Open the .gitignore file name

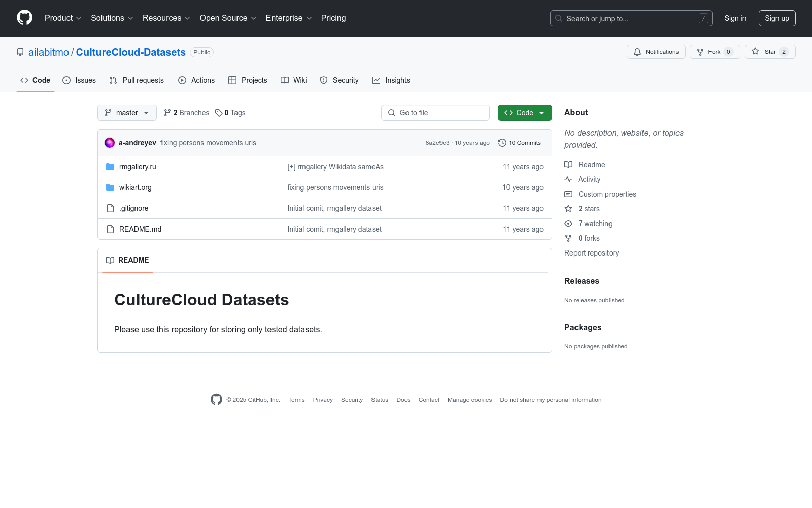click(x=134, y=208)
